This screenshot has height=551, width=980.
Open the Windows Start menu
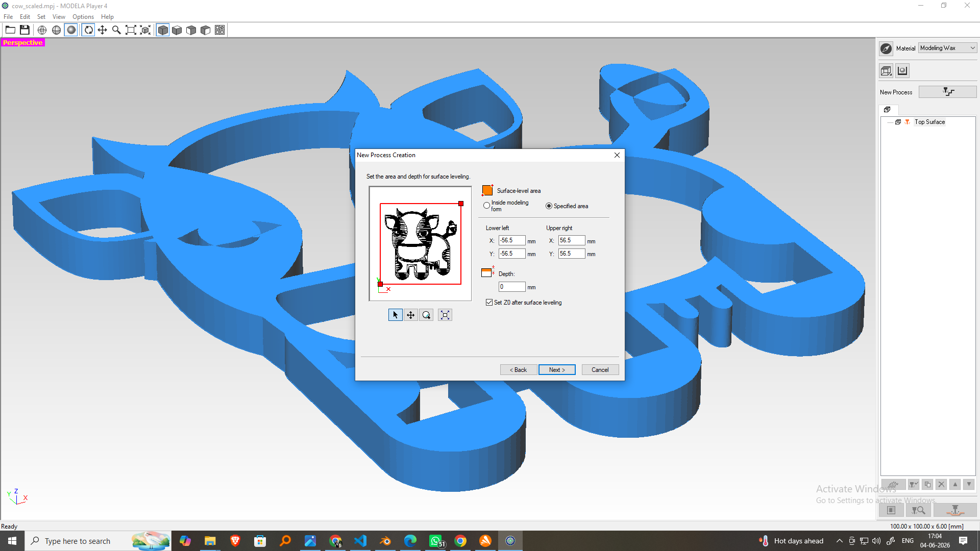(x=12, y=541)
